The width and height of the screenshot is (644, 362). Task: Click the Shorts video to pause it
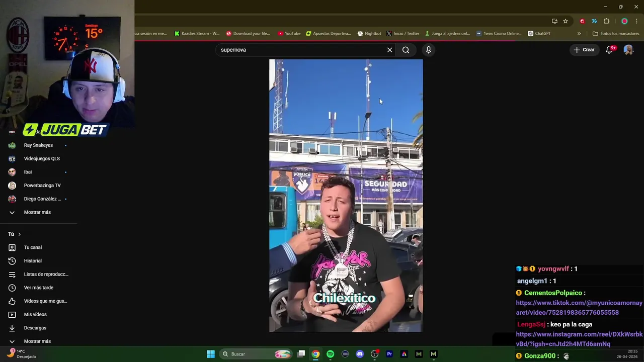tap(346, 196)
